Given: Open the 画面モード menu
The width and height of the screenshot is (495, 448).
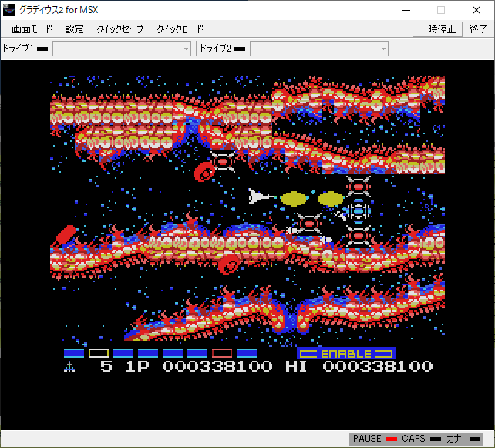Looking at the screenshot, I should point(32,29).
